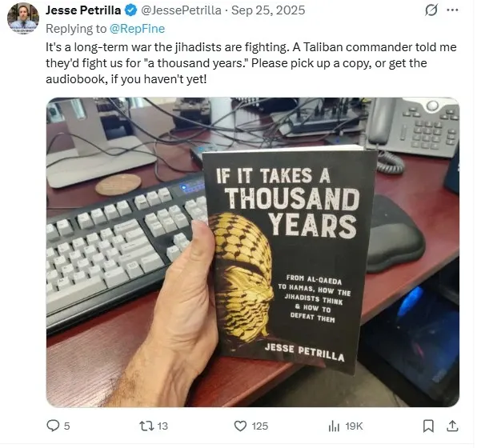This screenshot has height=448, width=481.
Task: Click the repost count 13
Action: (x=162, y=426)
